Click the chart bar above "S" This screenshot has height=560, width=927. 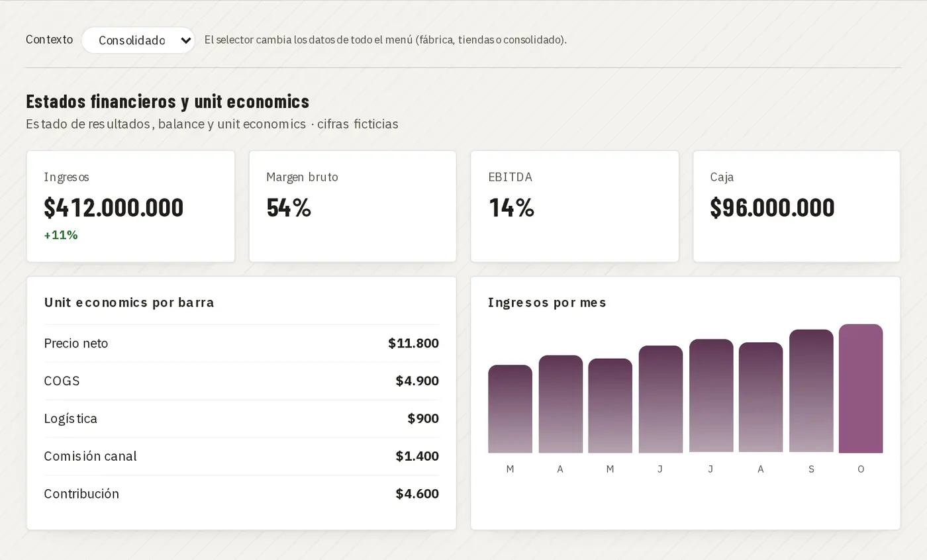[811, 391]
